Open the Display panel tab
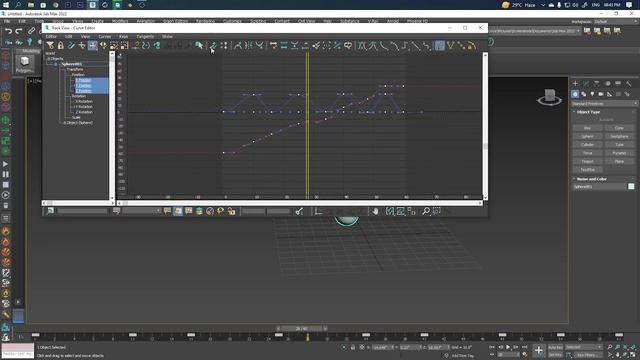Image resolution: width=640 pixels, height=360 pixels. (618, 83)
